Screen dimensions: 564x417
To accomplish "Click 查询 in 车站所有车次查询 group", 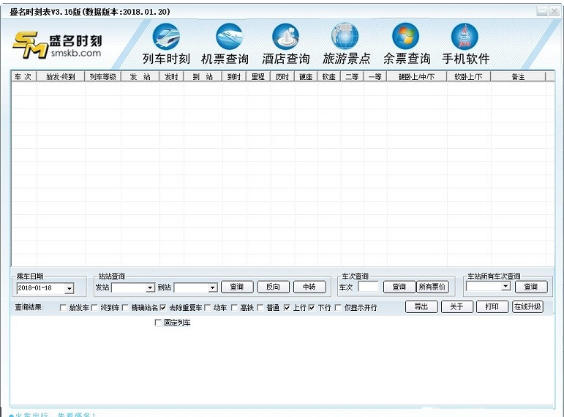I will [531, 287].
